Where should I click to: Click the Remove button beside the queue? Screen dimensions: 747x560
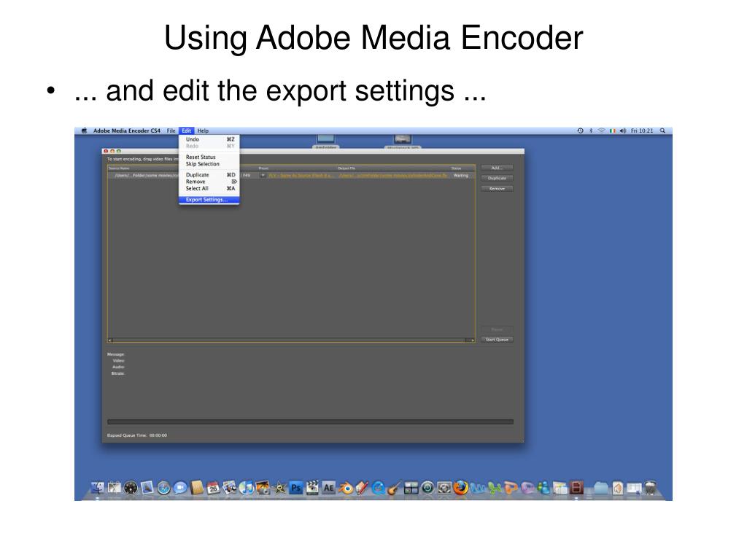[497, 189]
